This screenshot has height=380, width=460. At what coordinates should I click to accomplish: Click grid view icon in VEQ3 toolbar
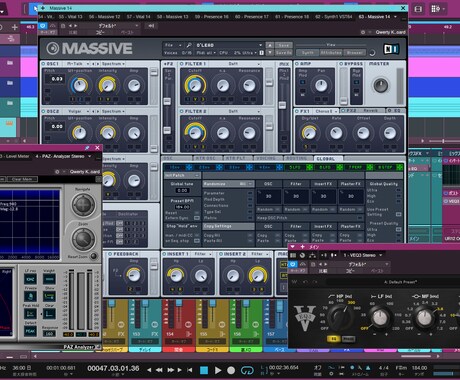coord(293,255)
